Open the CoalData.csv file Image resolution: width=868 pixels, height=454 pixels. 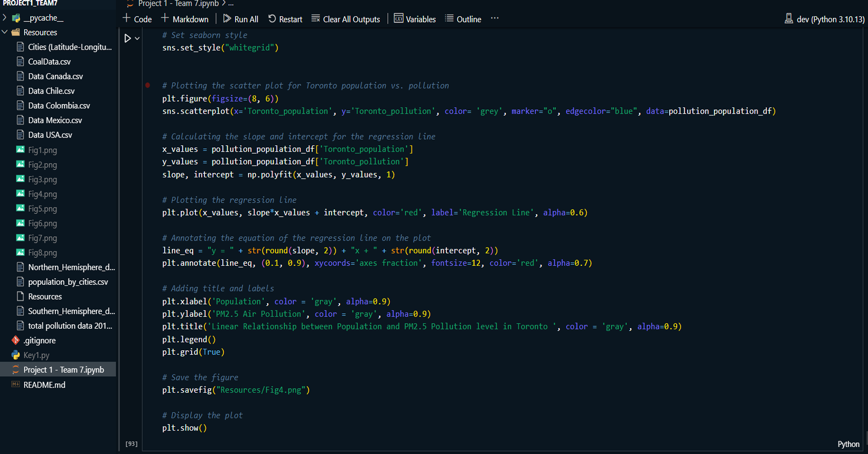pos(49,62)
